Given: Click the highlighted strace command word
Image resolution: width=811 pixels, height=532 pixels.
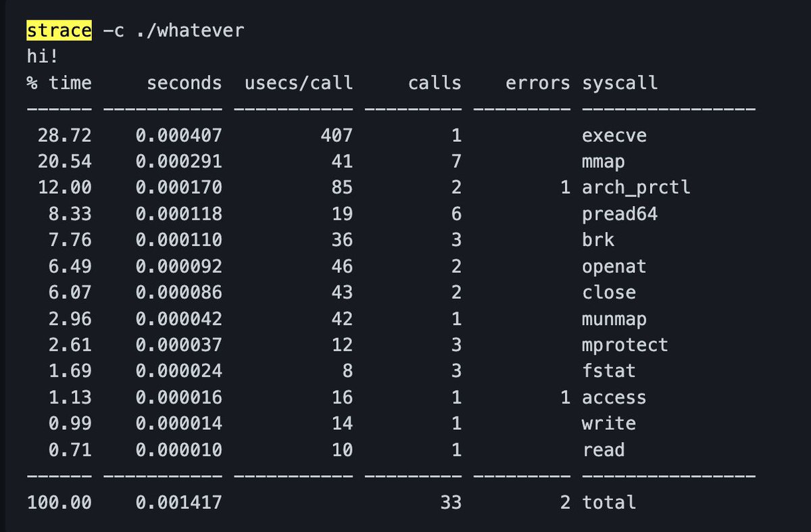Looking at the screenshot, I should click(x=59, y=30).
